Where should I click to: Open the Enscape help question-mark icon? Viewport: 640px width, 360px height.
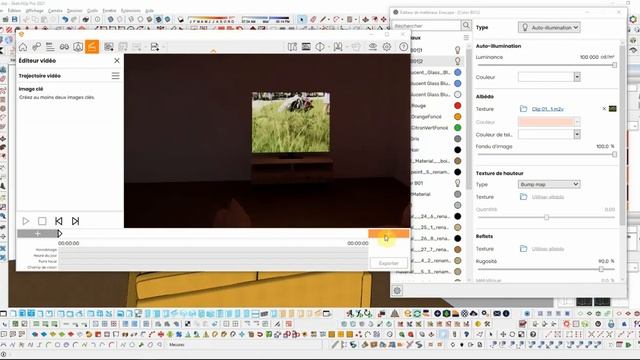pos(403,47)
